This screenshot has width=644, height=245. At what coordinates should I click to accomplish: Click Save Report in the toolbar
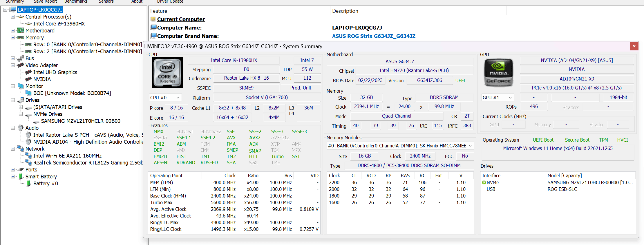[x=46, y=1]
